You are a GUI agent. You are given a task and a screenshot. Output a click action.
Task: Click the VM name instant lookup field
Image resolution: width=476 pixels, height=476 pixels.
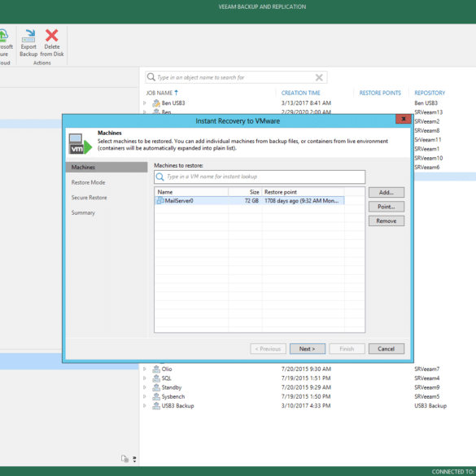point(260,177)
